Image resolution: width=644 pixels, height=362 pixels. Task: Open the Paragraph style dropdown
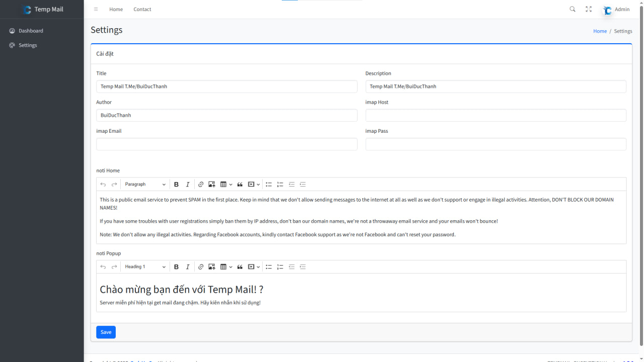(145, 185)
